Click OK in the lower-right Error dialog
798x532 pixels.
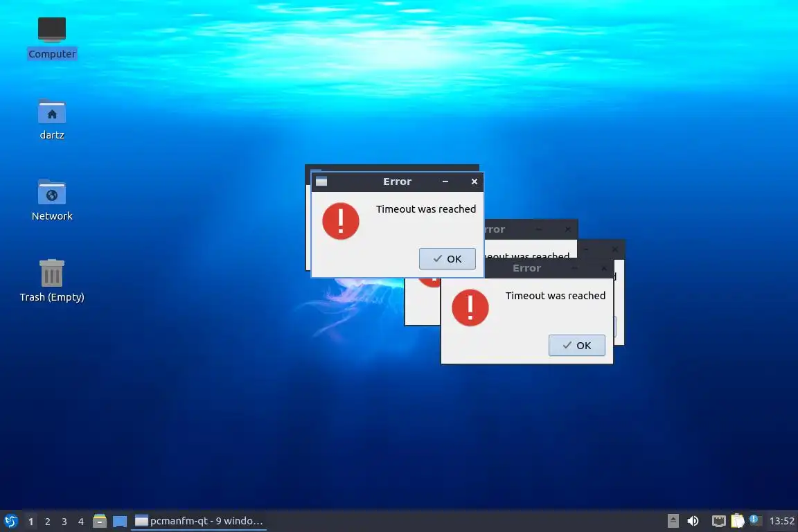[576, 345]
